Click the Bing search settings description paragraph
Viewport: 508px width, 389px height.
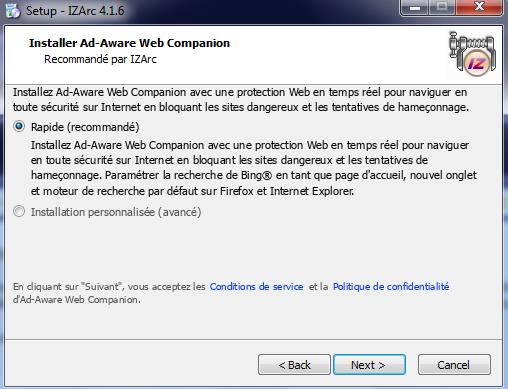coord(254,168)
